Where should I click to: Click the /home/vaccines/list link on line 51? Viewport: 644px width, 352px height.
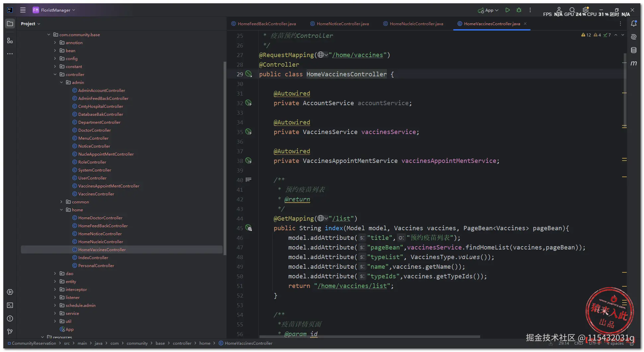[352, 286]
